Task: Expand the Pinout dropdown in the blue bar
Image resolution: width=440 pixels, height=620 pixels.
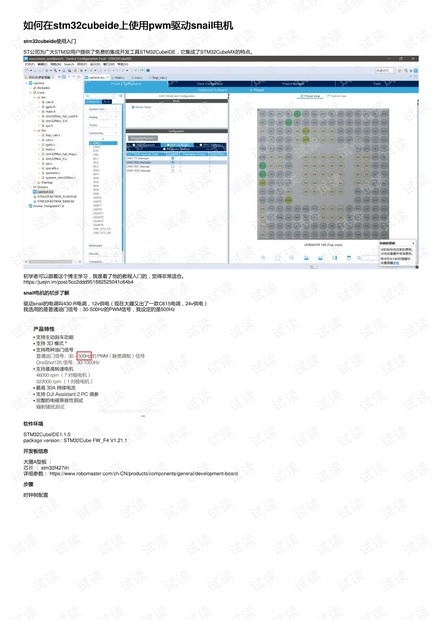Action: [257, 90]
